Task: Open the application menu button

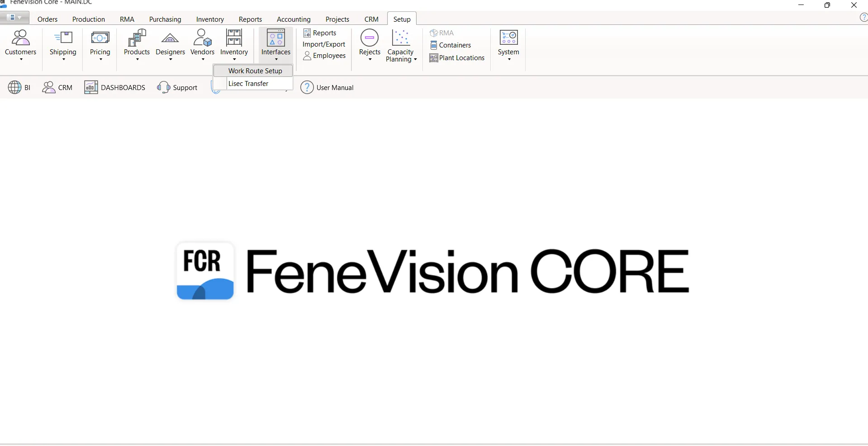Action: [14, 18]
